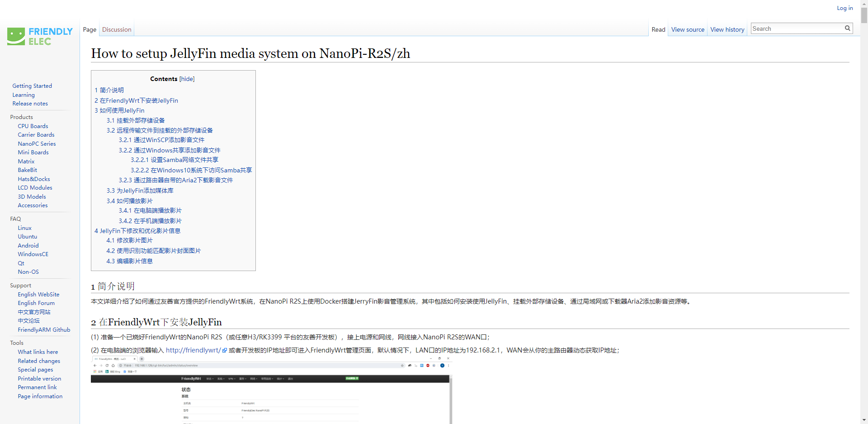
Task: Jump to section 3.4.1 在电脑端播放影片
Action: pos(150,210)
